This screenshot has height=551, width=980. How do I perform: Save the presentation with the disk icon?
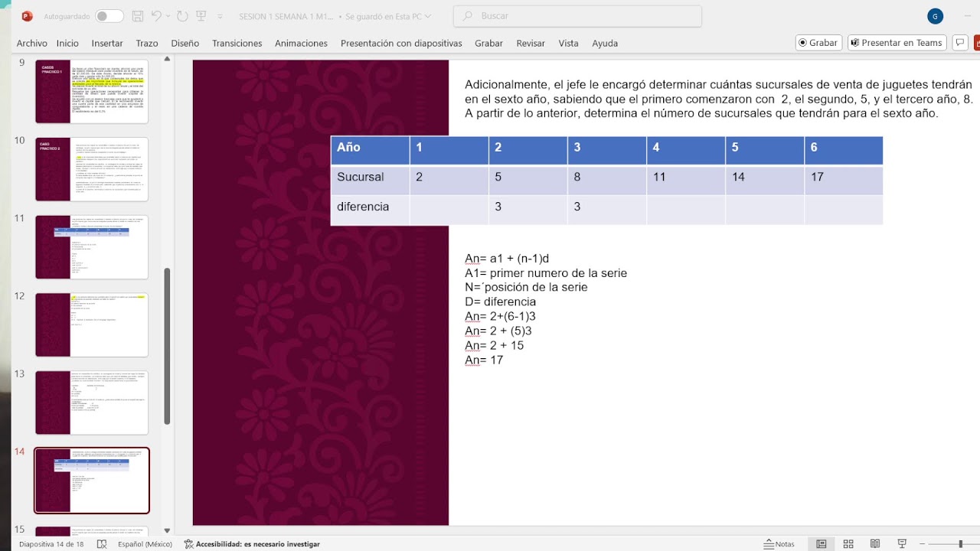(x=138, y=16)
